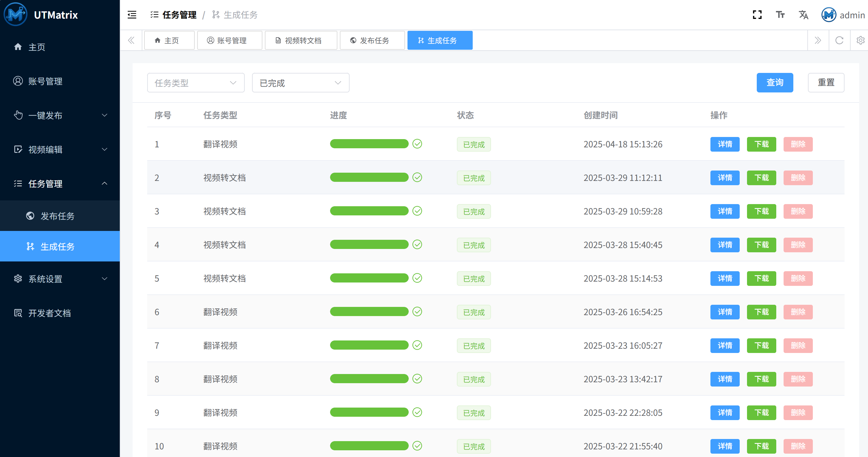
Task: Click the admin avatar icon
Action: (x=829, y=15)
